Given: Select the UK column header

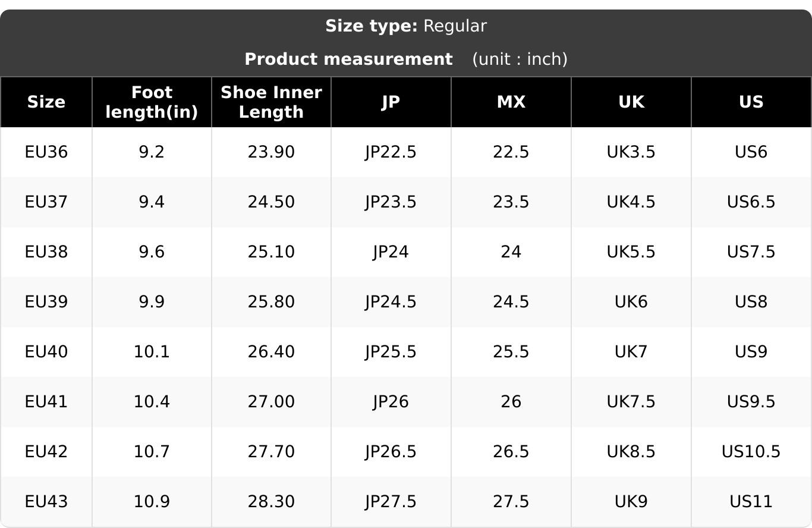Looking at the screenshot, I should 631,102.
